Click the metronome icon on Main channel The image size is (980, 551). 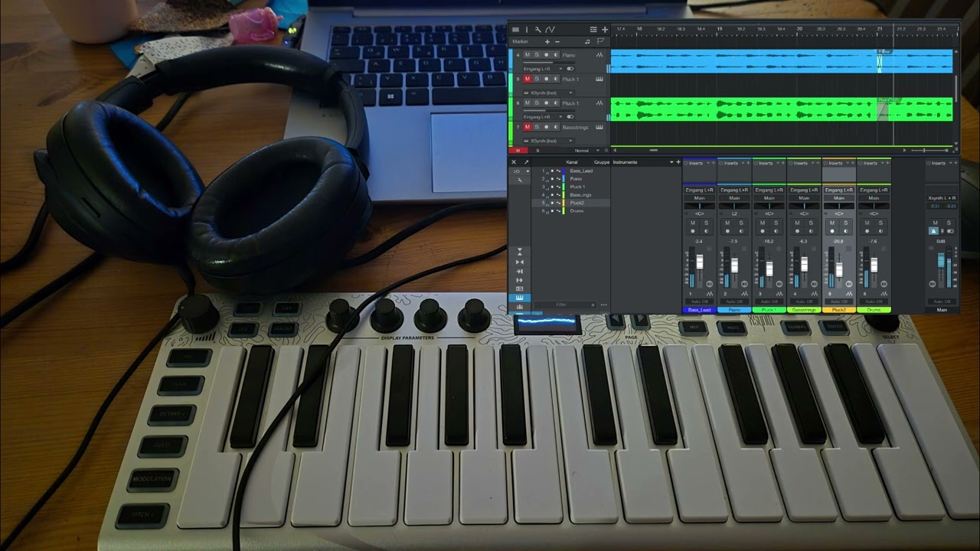(x=933, y=231)
